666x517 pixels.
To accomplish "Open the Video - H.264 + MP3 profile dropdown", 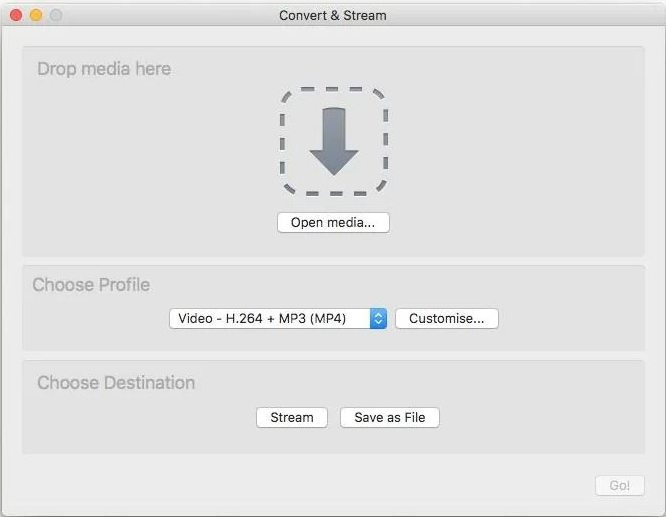I will 278,319.
